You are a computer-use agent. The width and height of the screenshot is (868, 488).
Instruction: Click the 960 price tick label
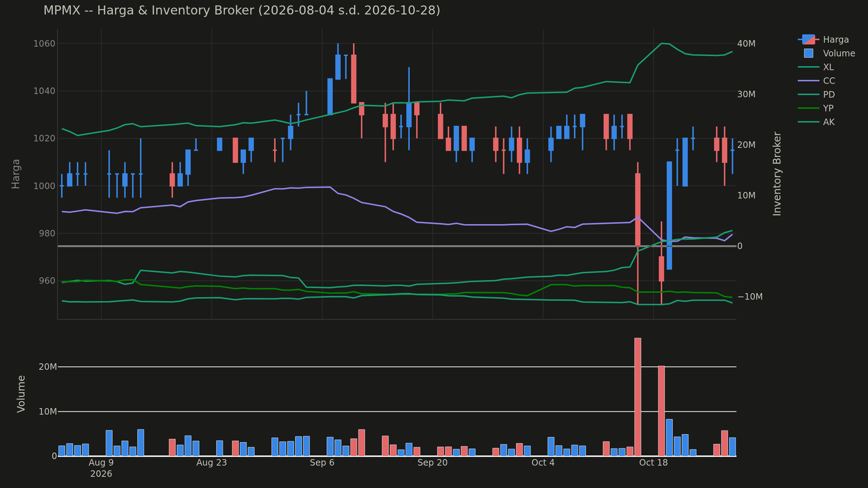point(47,281)
